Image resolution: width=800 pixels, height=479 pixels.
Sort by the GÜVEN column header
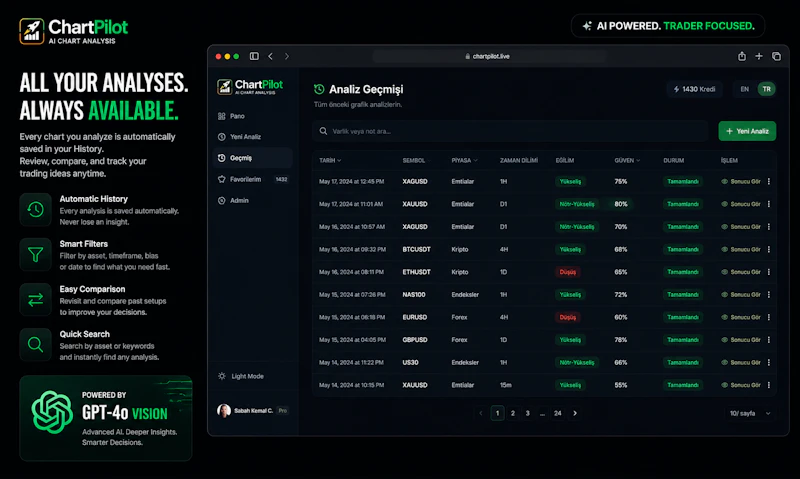click(x=627, y=160)
